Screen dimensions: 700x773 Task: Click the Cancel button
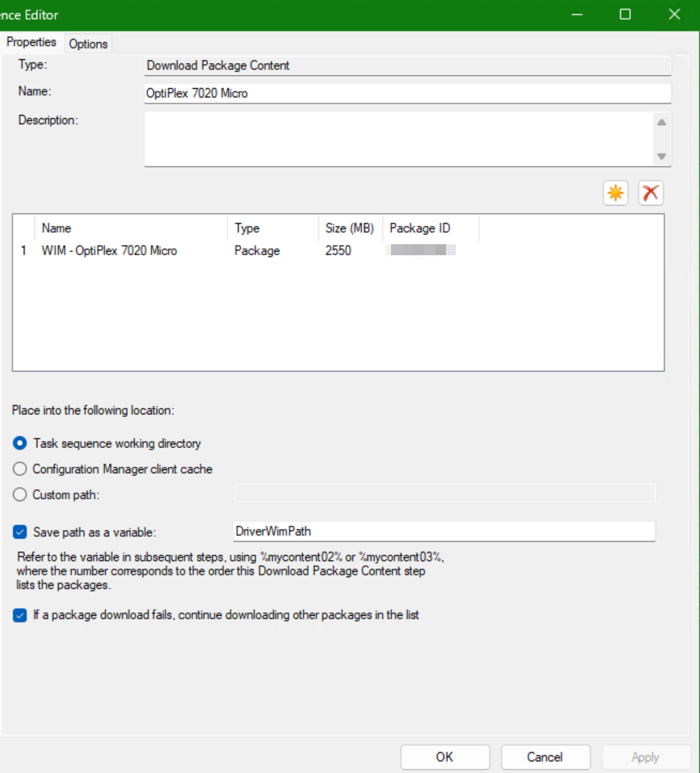click(x=545, y=757)
